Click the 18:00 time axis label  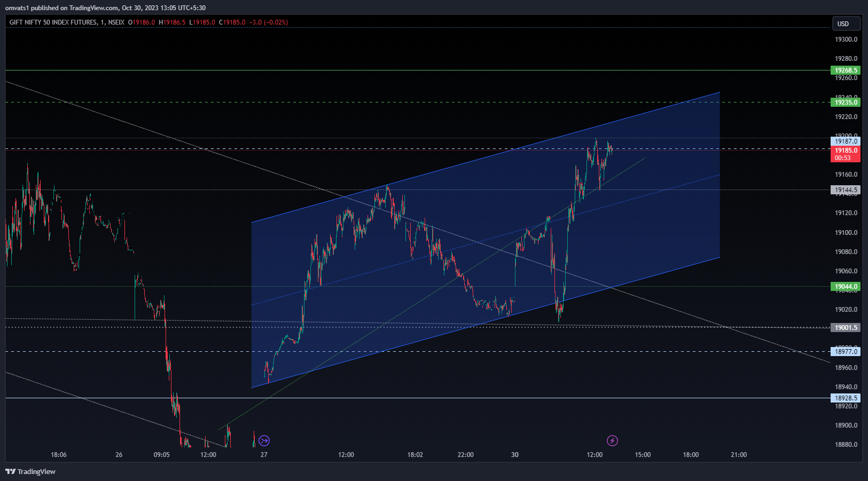tap(691, 455)
